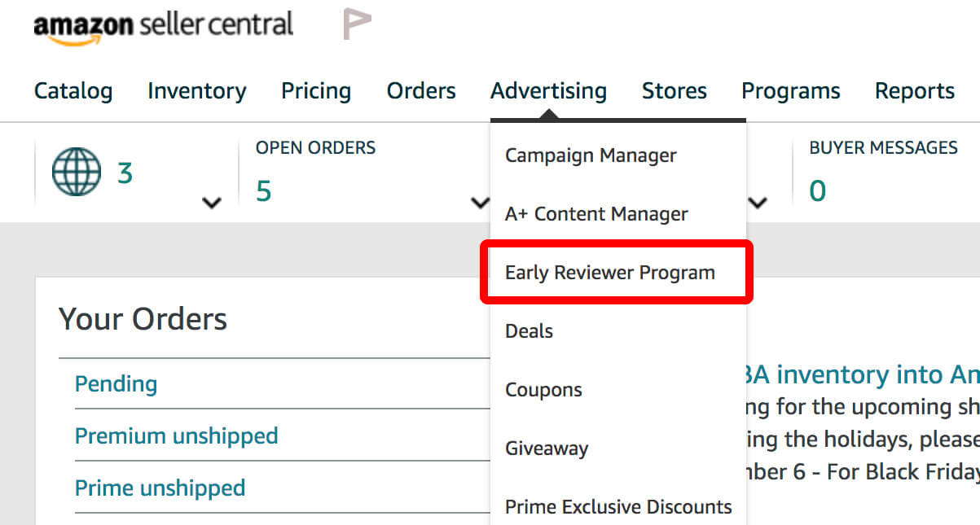Screen dimensions: 980x525
Task: Select Coupons from the Advertising menu
Action: (543, 390)
